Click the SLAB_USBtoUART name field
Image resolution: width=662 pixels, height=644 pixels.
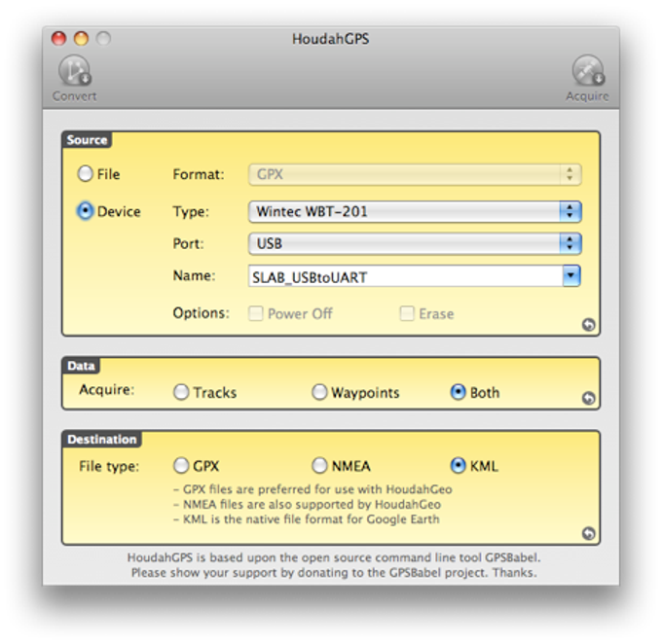[406, 276]
